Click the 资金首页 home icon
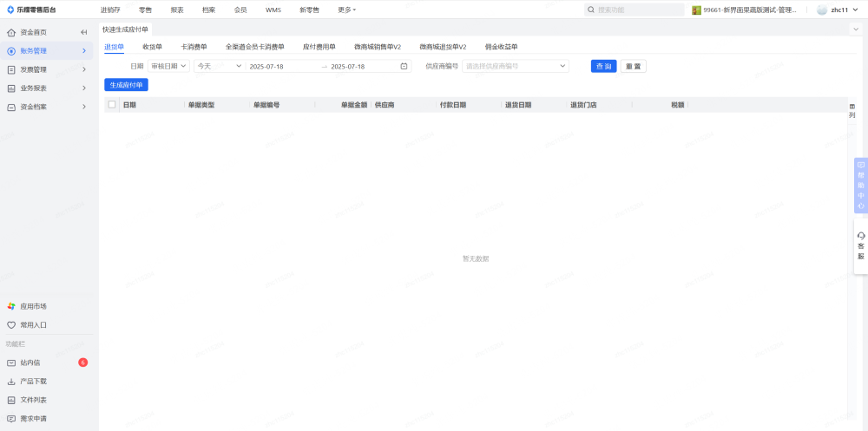The height and width of the screenshot is (431, 868). click(x=11, y=32)
